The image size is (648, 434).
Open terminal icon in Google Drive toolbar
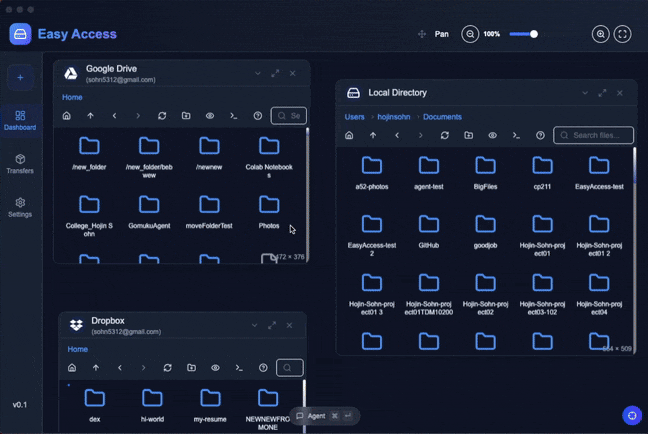[233, 116]
